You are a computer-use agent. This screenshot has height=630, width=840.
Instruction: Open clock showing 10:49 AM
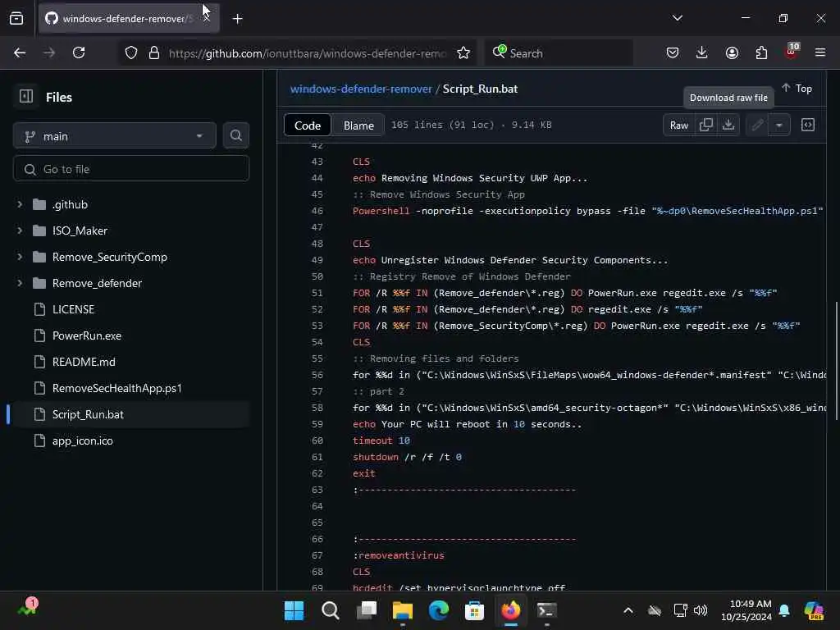pyautogui.click(x=746, y=610)
